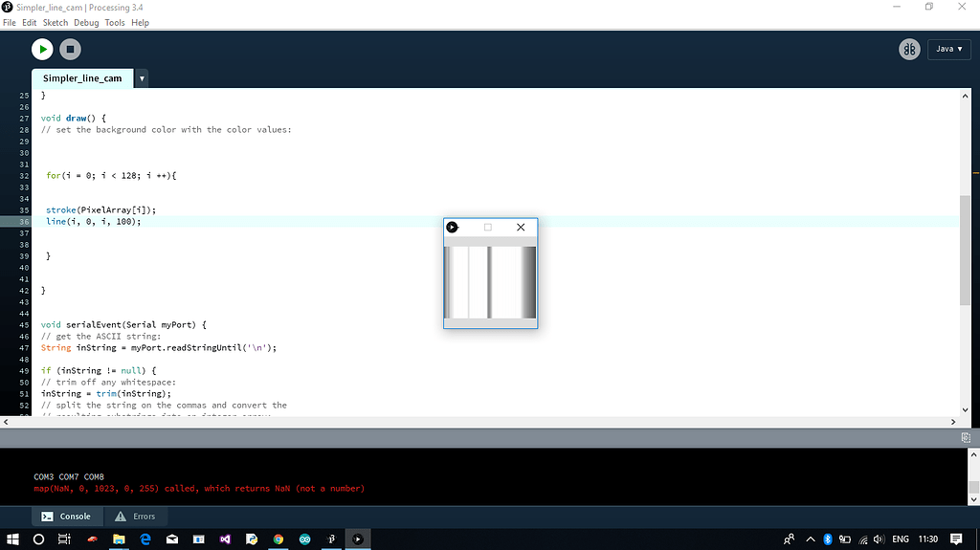Viewport: 980px width, 550px height.
Task: Open the Edit menu
Action: point(30,23)
